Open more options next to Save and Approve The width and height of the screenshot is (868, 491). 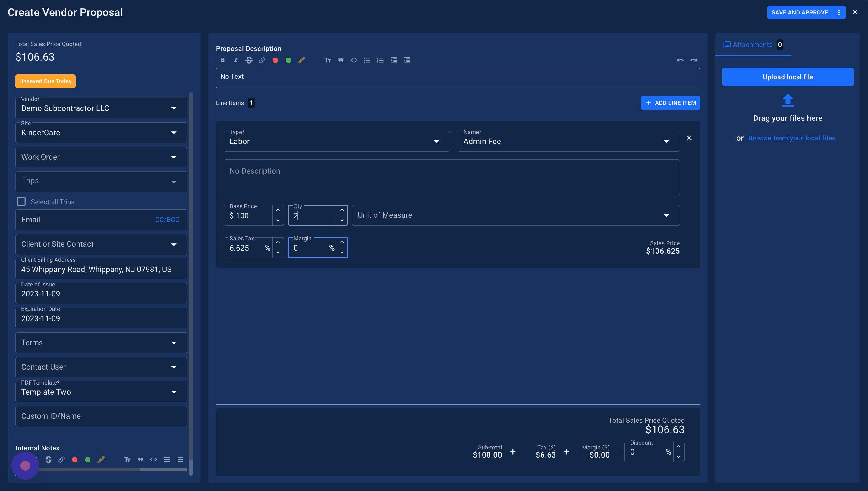(839, 12)
